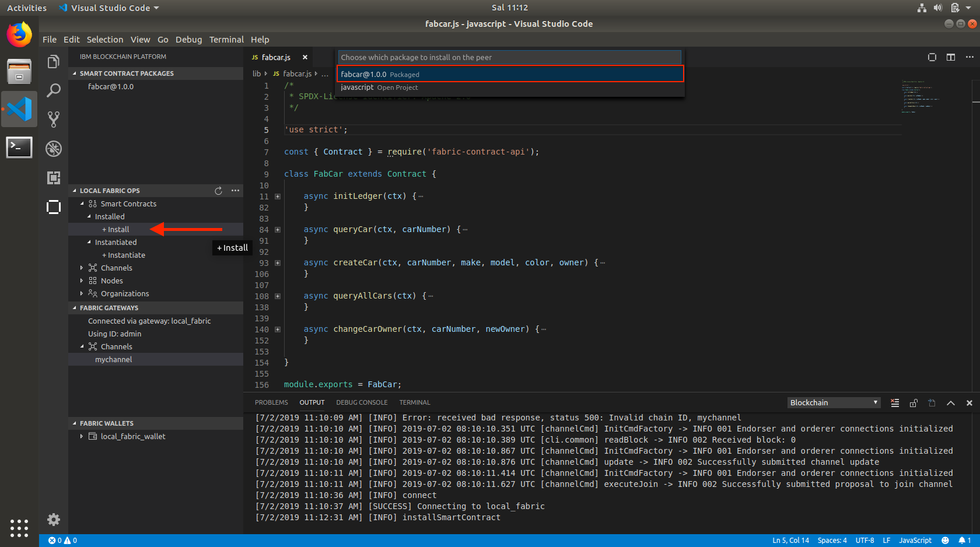Open the Explorer view in activity bar
The width and height of the screenshot is (980, 547).
tap(54, 62)
